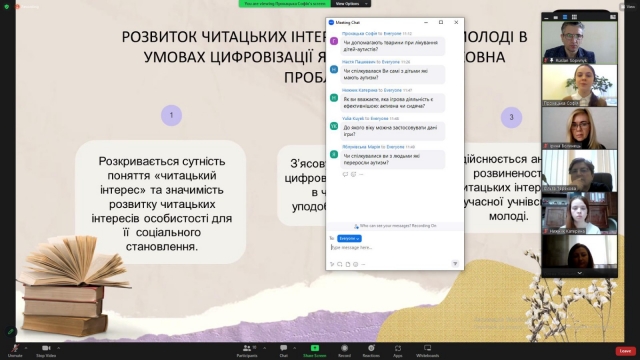
Task: Click the purple avatar of first chat message
Action: (334, 41)
